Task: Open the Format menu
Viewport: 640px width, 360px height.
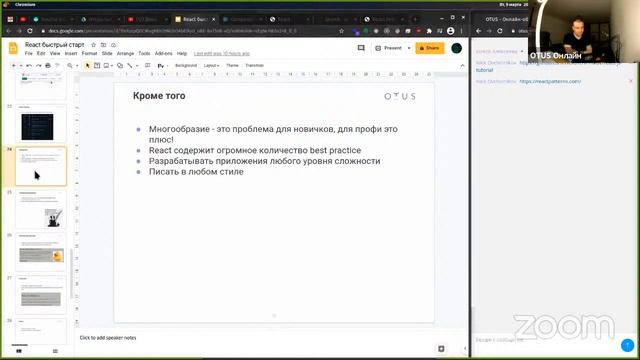Action: tap(89, 53)
